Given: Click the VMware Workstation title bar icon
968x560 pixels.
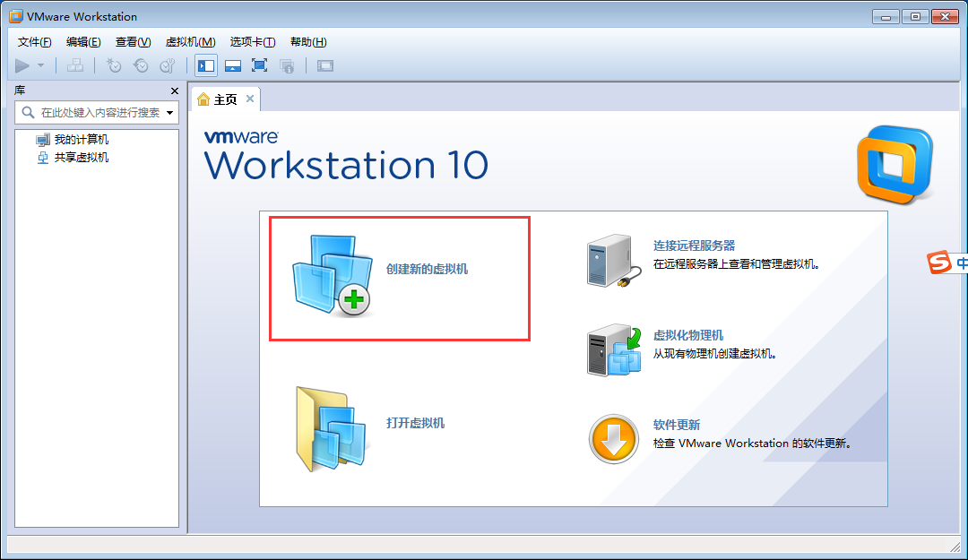Looking at the screenshot, I should point(16,16).
